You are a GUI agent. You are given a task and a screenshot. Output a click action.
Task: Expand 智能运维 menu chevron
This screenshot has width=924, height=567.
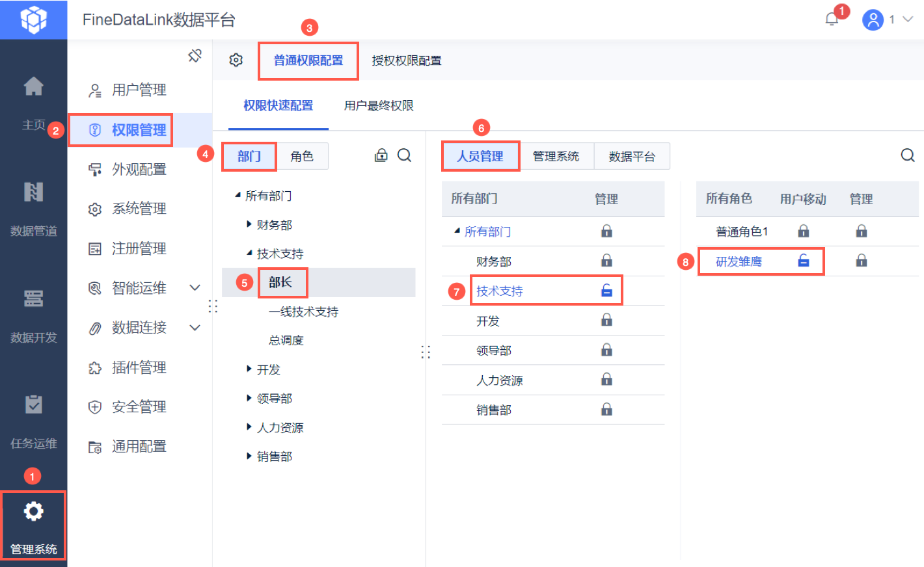[195, 287]
